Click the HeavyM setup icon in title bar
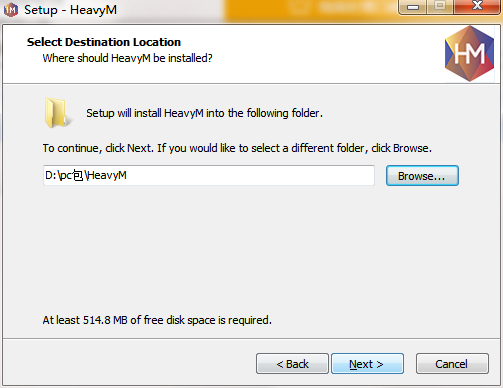Image resolution: width=503 pixels, height=388 pixels. (11, 10)
